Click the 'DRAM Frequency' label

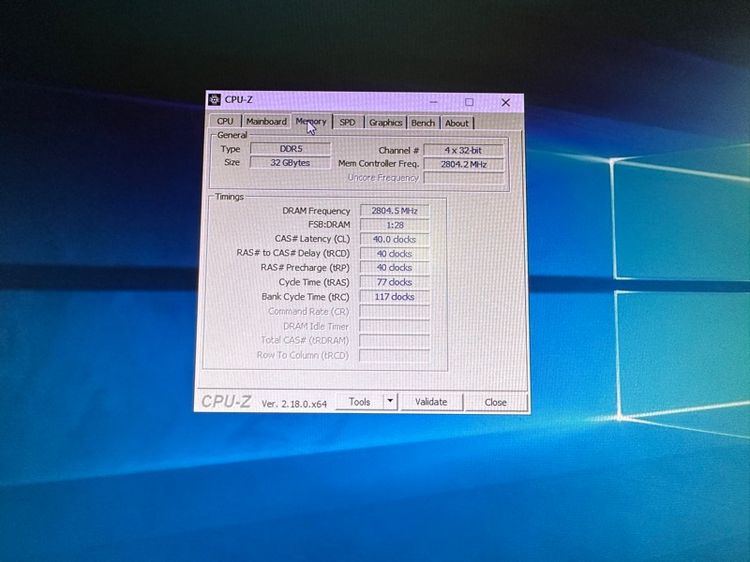tap(316, 211)
